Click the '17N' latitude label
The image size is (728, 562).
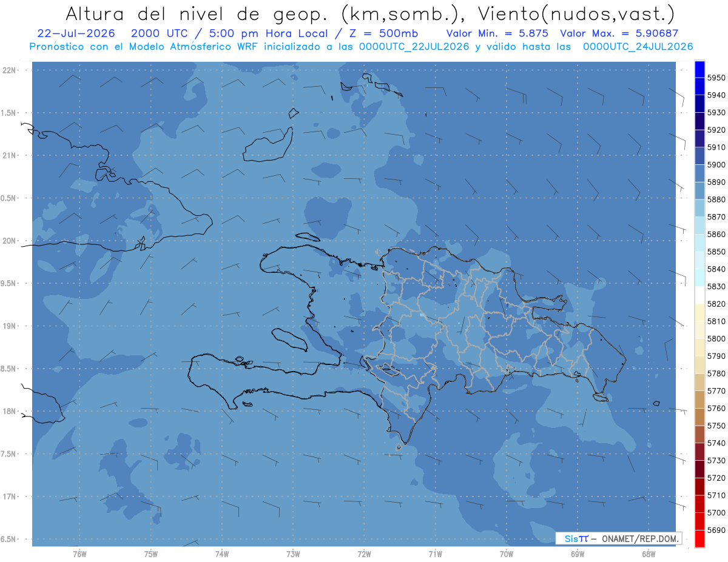pyautogui.click(x=8, y=497)
